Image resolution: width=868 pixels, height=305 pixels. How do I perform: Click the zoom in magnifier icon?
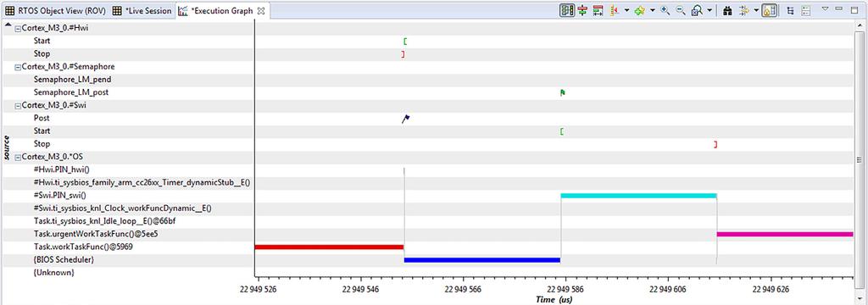coord(665,10)
